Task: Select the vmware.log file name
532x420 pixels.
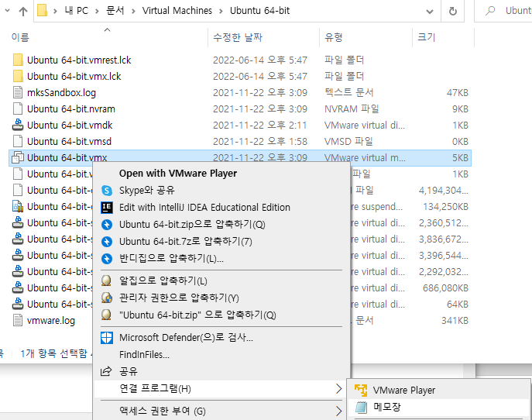Action: pos(51,321)
